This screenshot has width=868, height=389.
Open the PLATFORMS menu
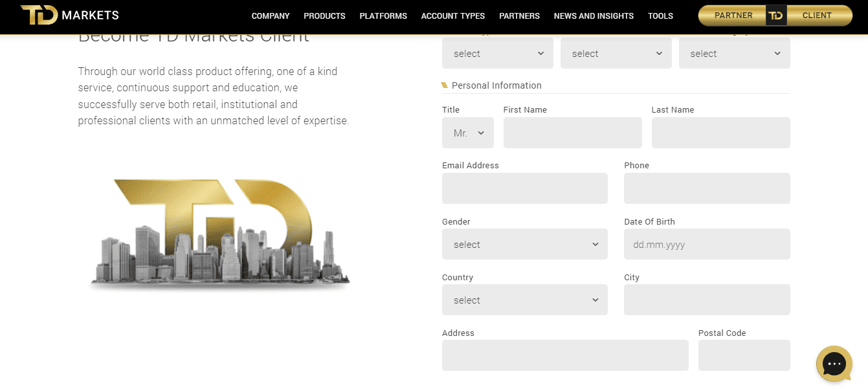tap(383, 16)
